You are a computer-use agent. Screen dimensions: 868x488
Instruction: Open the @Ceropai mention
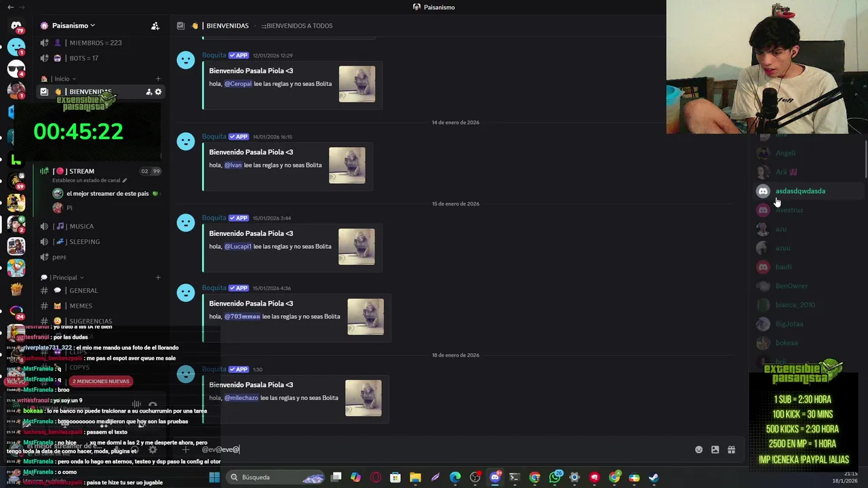pyautogui.click(x=238, y=84)
